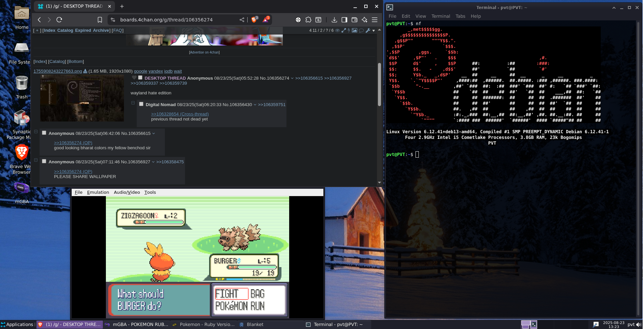Screen dimensions: 644x329
Task: Search OP image with yandex link
Action: point(155,71)
